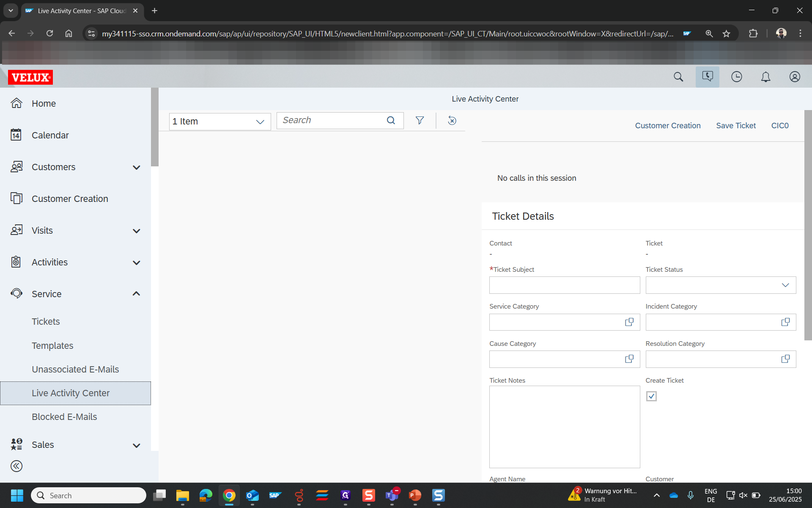Viewport: 812px width, 508px height.
Task: Open the user profile icon
Action: pos(795,77)
